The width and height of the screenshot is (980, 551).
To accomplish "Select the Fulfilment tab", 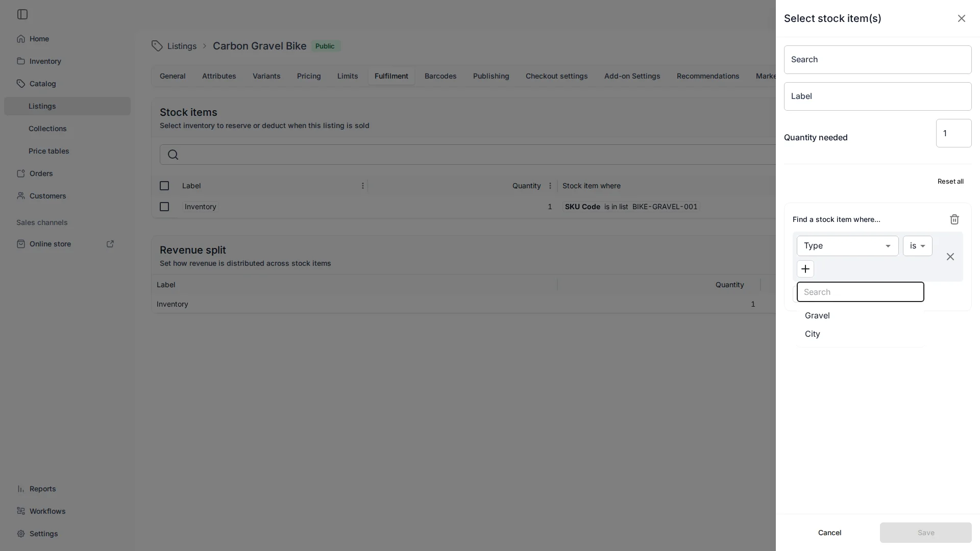I will coord(391,76).
